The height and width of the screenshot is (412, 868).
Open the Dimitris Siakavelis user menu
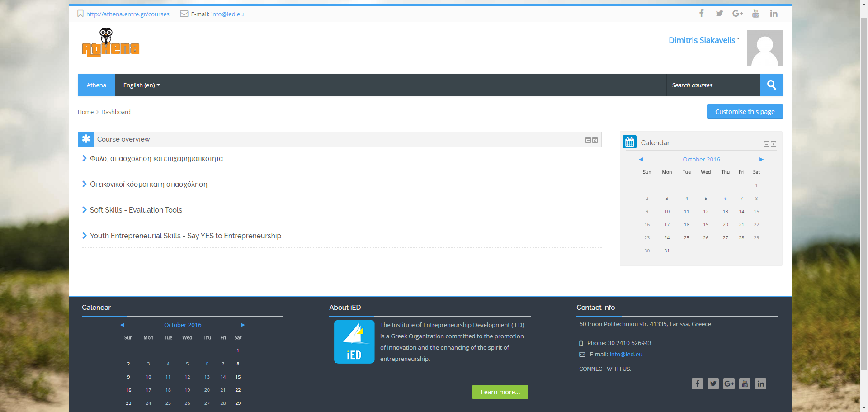704,40
